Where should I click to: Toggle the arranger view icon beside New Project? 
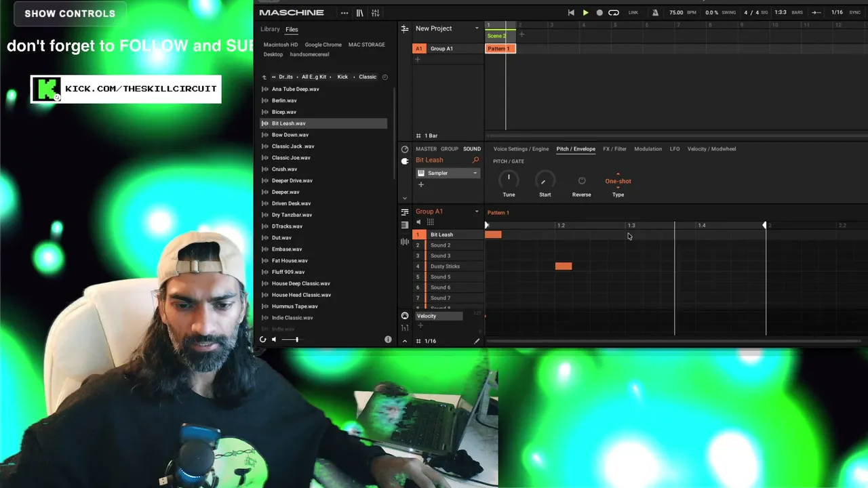pos(405,28)
